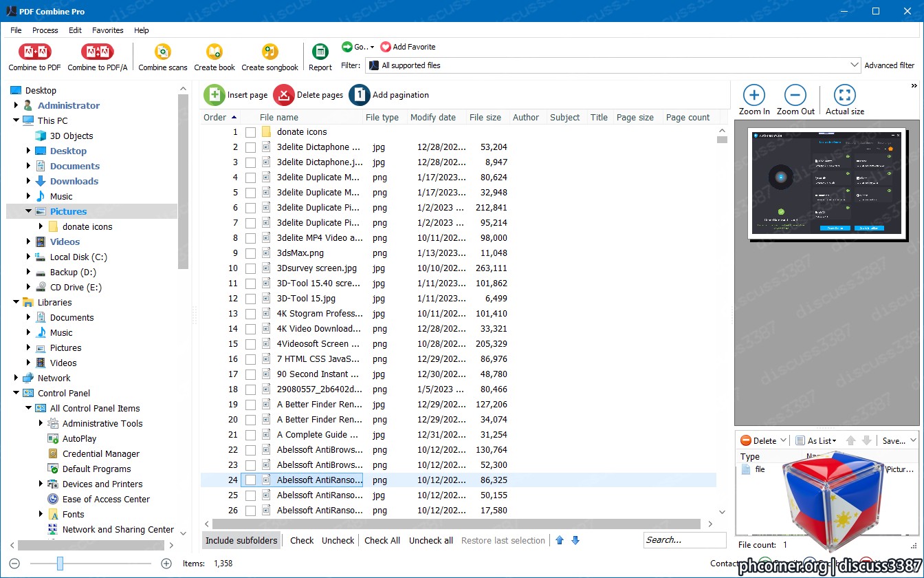Click the Combine to PDF icon
The image size is (924, 578).
click(x=34, y=52)
